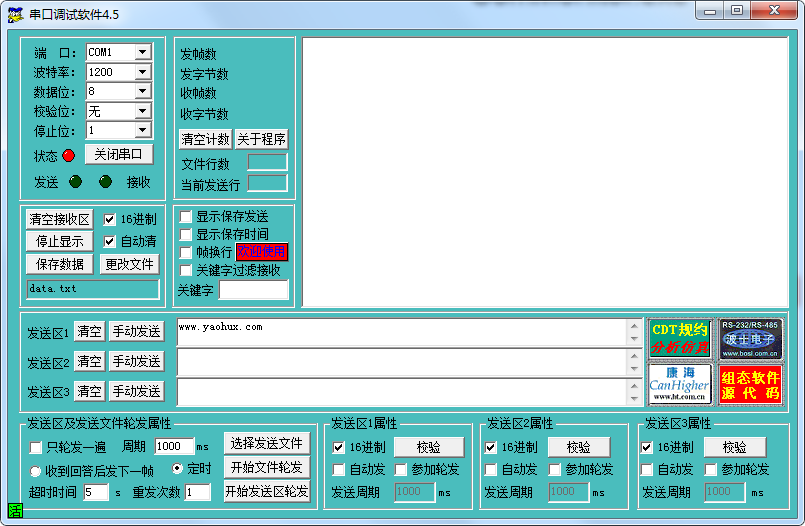Viewport: 805px width, 526px height.
Task: Open the RS-232/RS-485 波士电子 banner
Action: 750,338
